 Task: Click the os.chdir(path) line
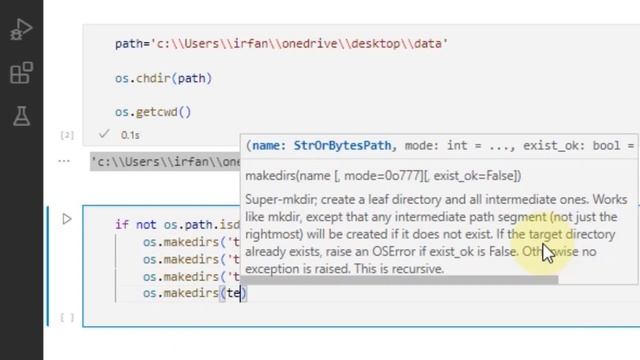tap(163, 78)
